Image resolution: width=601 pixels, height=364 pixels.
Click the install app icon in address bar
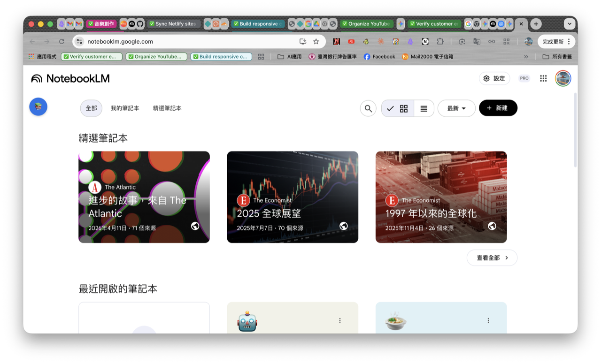(x=303, y=41)
